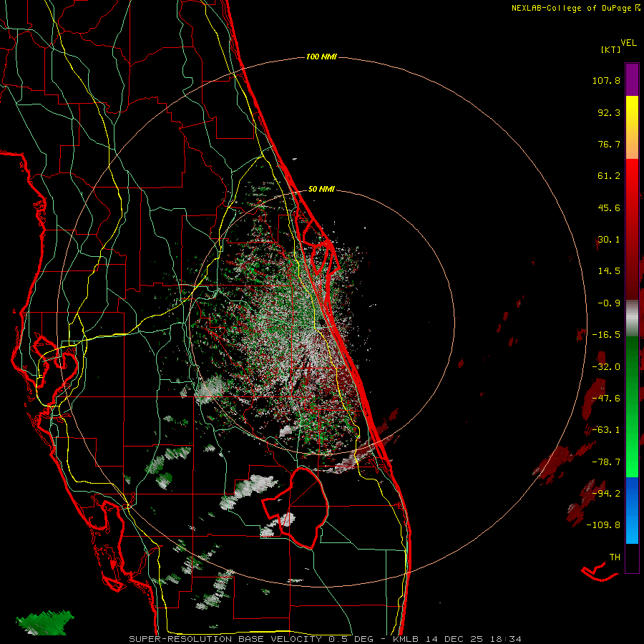Click the TH label on the legend

point(615,557)
